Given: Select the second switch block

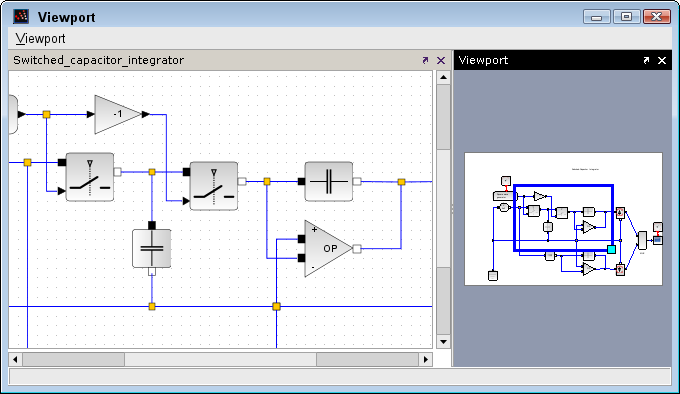Looking at the screenshot, I should pyautogui.click(x=214, y=186).
